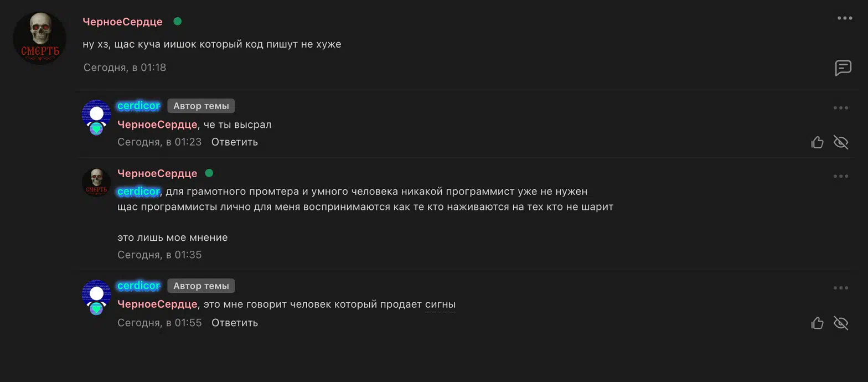Hide cerdicor's 01:55 comment with the crossed-eye icon
Image resolution: width=868 pixels, height=382 pixels.
[840, 323]
